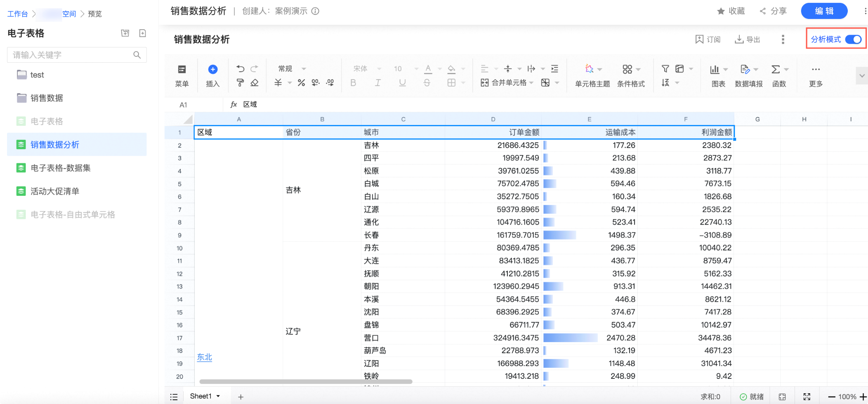
Task: Expand the chart type dropdown arrow
Action: [x=726, y=69]
